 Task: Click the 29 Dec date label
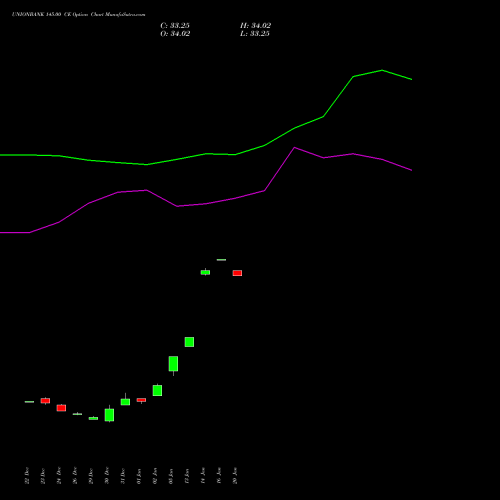coord(91,476)
